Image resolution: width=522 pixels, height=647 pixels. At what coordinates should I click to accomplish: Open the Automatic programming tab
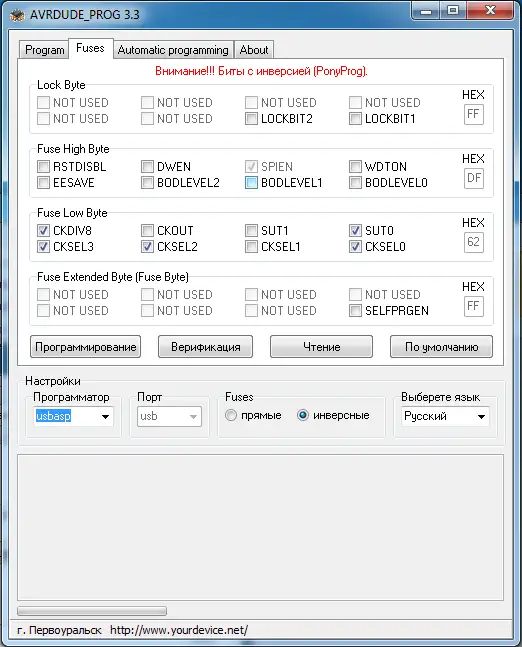173,50
